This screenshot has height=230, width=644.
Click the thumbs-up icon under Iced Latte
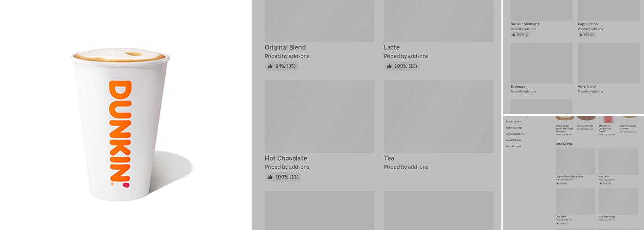click(601, 183)
